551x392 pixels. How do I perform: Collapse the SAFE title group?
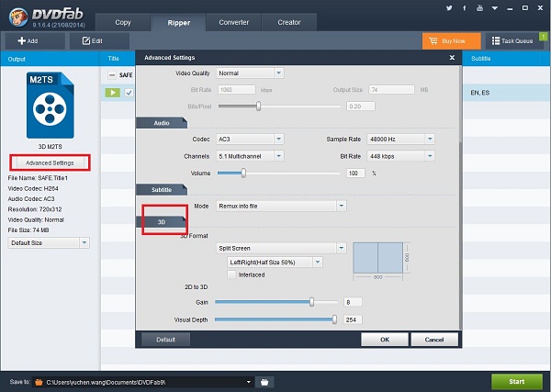coord(112,74)
